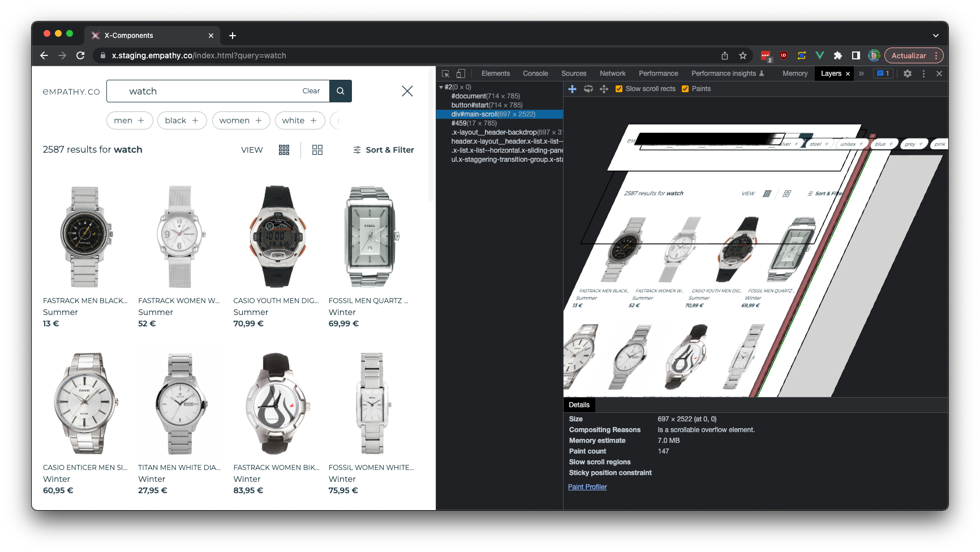Viewport: 980px width, 552px height.
Task: Open the Paint Profiler link
Action: pyautogui.click(x=587, y=487)
